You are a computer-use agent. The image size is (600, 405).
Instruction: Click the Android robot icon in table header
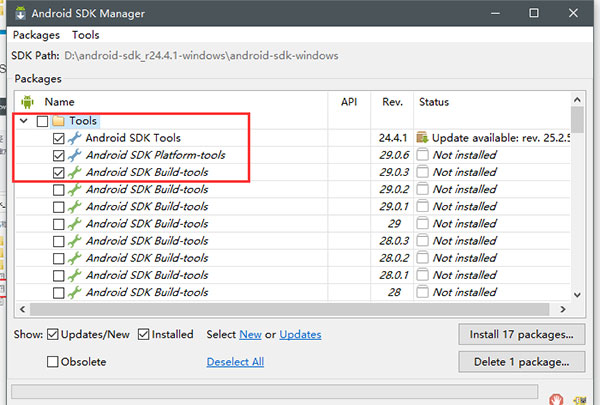[x=27, y=101]
